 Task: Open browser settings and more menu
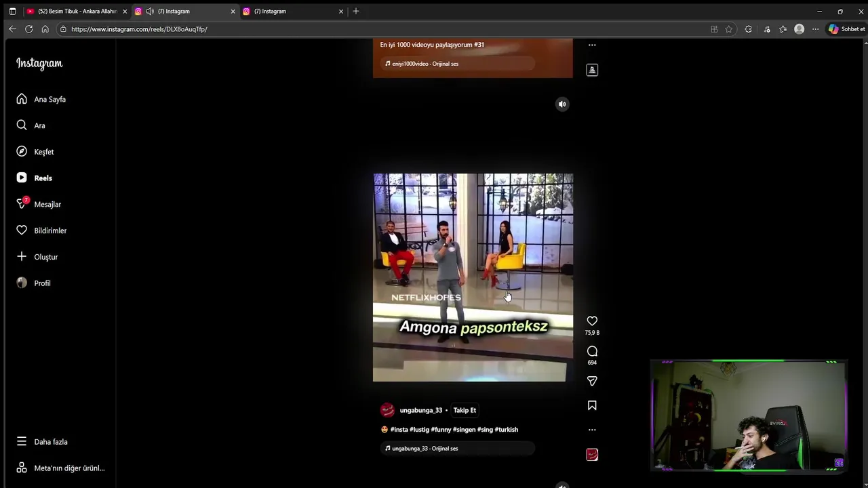816,29
